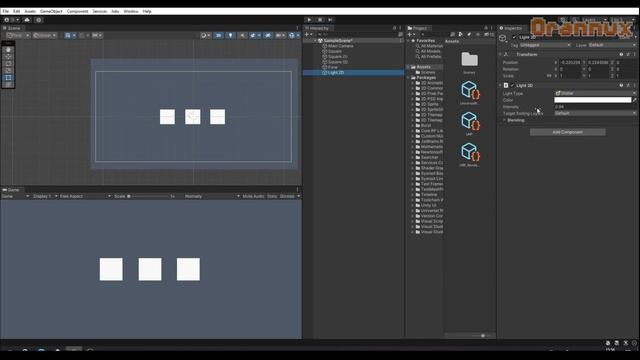Open the Pivot/Center handle position dropdown
Viewport: 640px width, 360px height.
(x=18, y=36)
